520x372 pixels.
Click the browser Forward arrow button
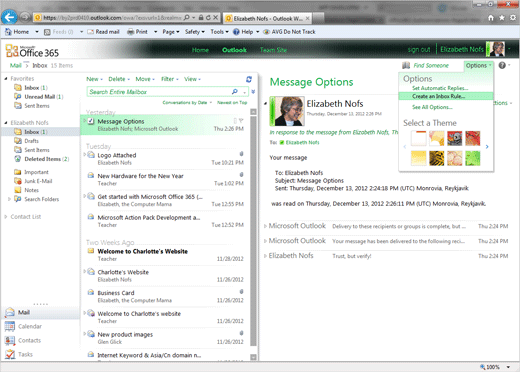click(25, 17)
